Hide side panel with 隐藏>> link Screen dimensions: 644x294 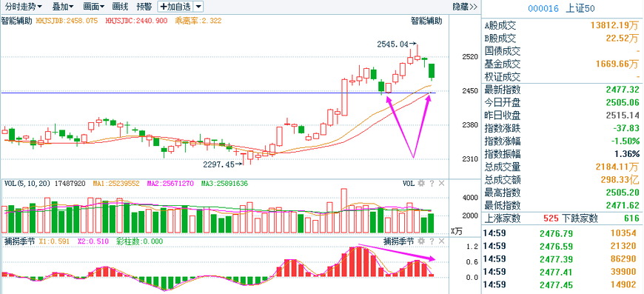click(465, 7)
